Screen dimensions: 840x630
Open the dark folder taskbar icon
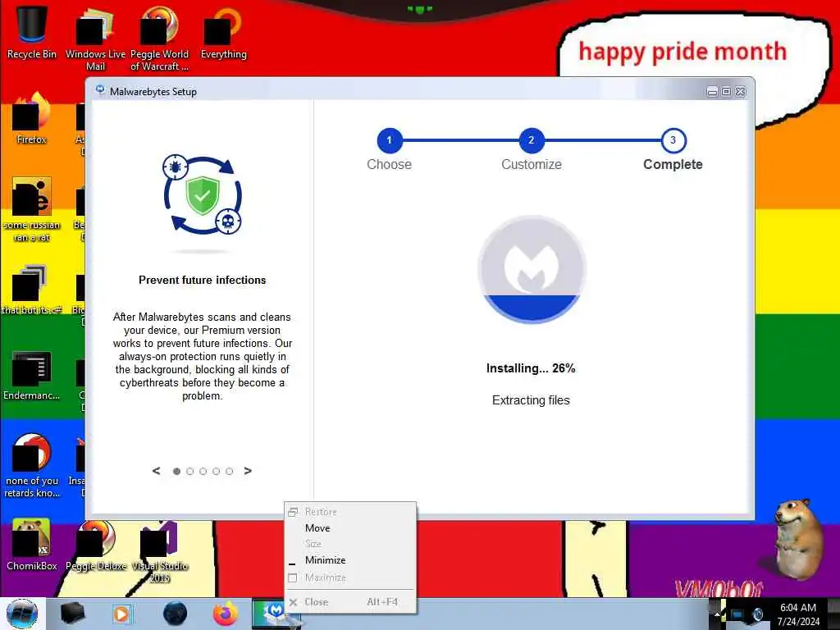pyautogui.click(x=73, y=614)
